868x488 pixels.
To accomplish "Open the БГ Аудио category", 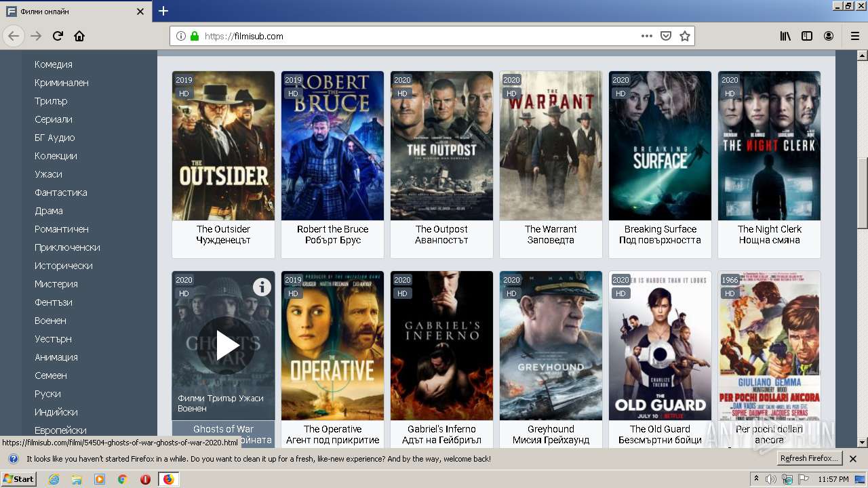I will pyautogui.click(x=55, y=138).
